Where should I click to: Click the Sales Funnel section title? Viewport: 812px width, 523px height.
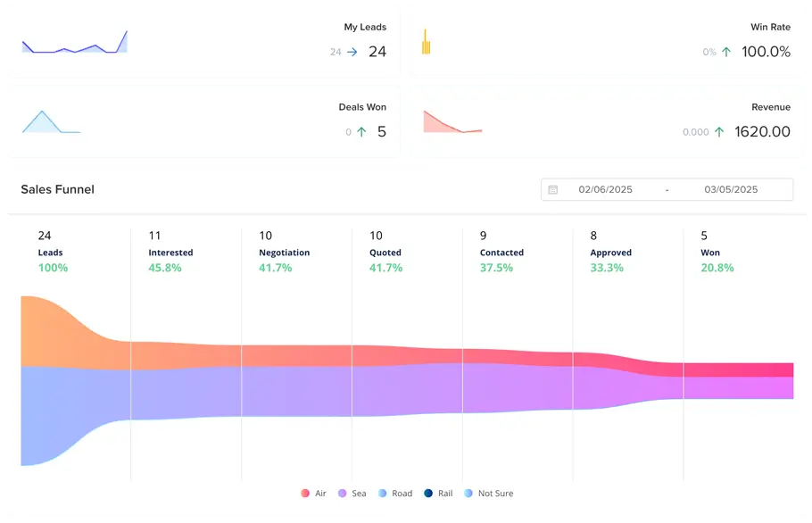coord(57,189)
